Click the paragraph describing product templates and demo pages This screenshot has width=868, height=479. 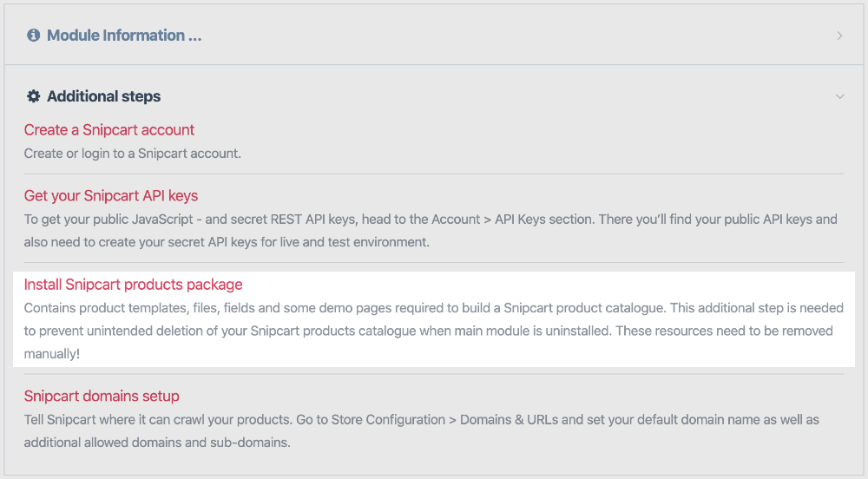click(x=433, y=331)
